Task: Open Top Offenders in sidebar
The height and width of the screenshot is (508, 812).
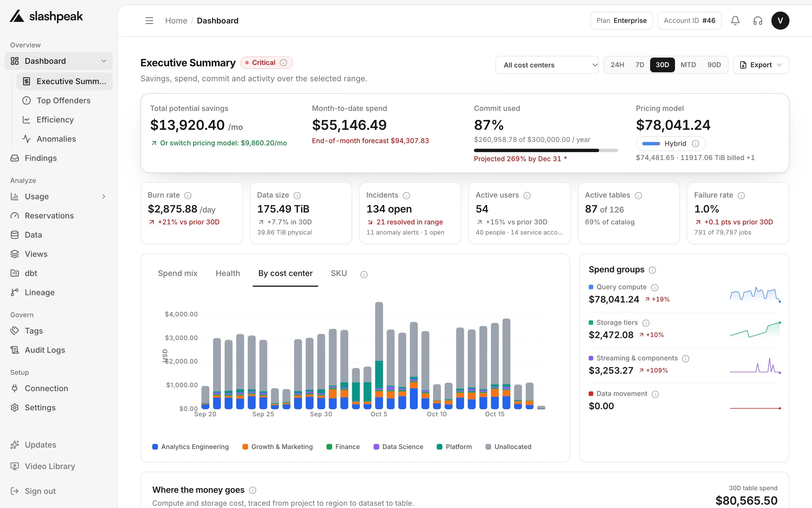Action: tap(64, 100)
